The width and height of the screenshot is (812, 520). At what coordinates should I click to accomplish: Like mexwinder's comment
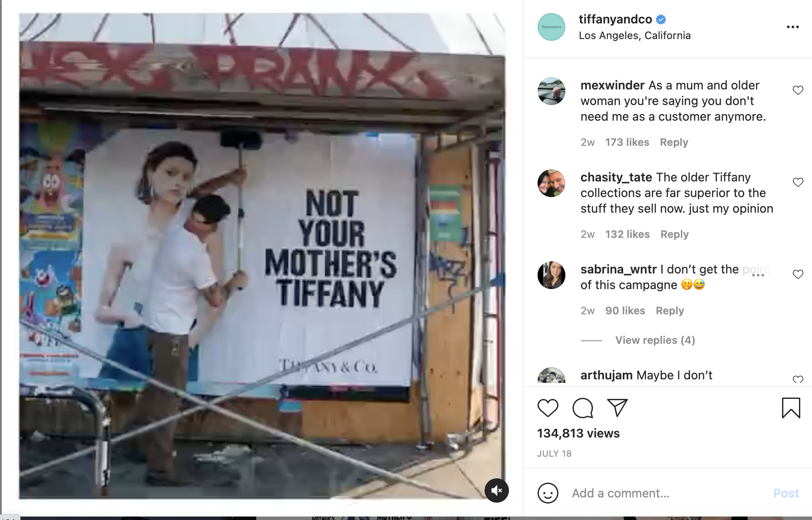tap(798, 90)
